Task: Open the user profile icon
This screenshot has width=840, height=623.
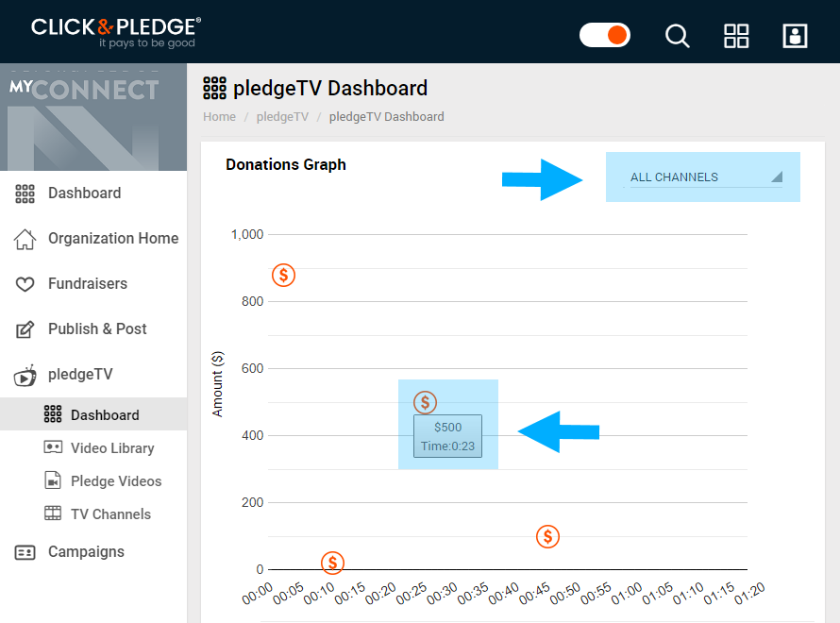Action: coord(795,36)
